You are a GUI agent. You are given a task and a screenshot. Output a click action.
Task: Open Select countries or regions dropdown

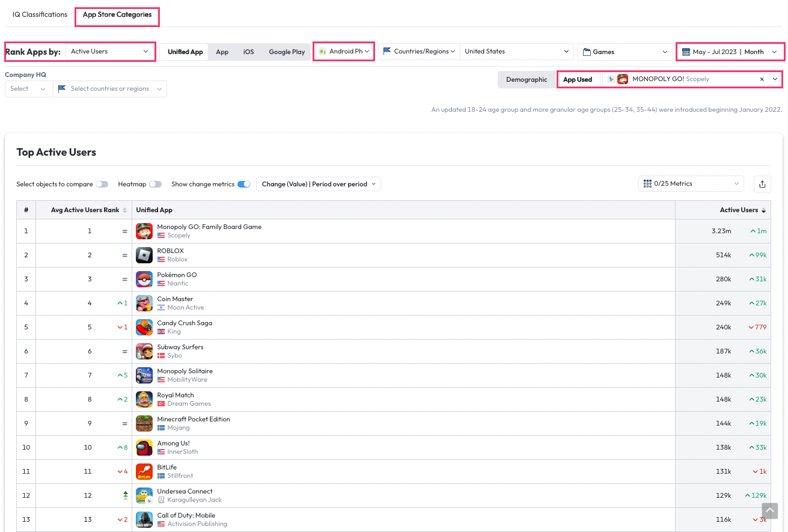(110, 89)
